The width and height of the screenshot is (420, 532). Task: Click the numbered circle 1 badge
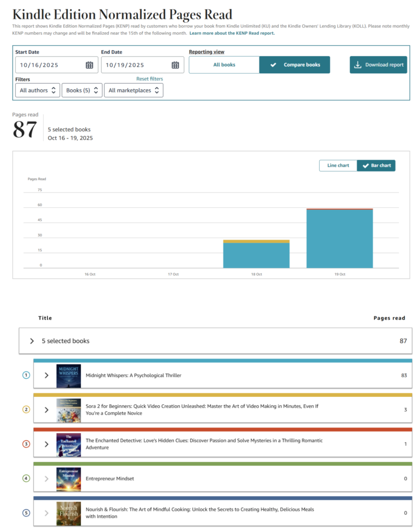pos(27,375)
